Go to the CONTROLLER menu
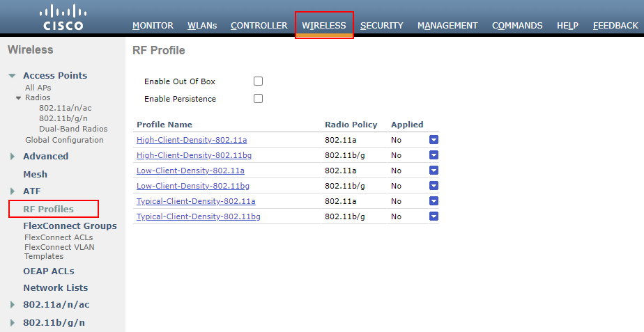This screenshot has height=332, width=644. tap(259, 26)
